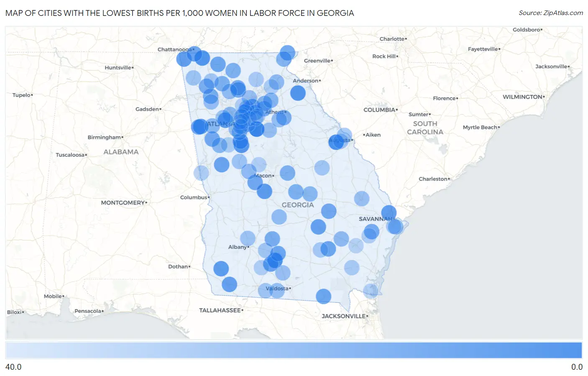This screenshot has width=588, height=376.
Task: Click the Valdosta city label
Action: coord(277,289)
